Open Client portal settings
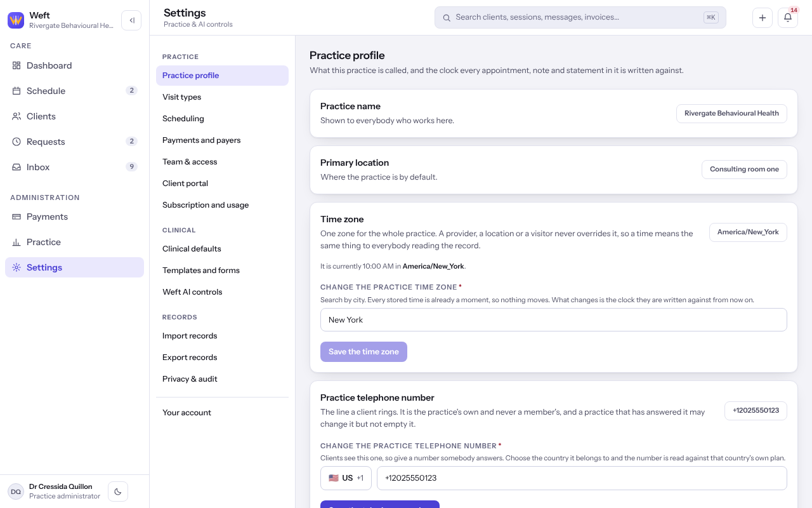The image size is (812, 508). (x=222, y=184)
